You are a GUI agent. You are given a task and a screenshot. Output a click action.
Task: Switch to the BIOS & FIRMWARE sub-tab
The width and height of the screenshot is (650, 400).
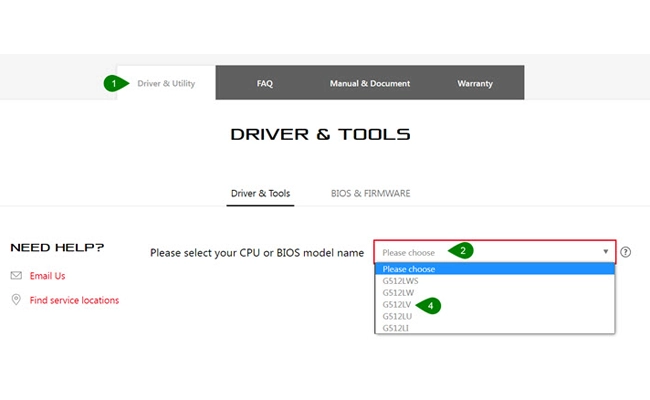click(x=370, y=193)
